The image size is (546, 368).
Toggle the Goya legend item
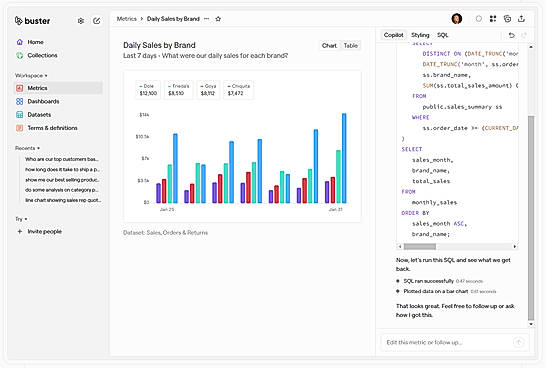click(208, 90)
